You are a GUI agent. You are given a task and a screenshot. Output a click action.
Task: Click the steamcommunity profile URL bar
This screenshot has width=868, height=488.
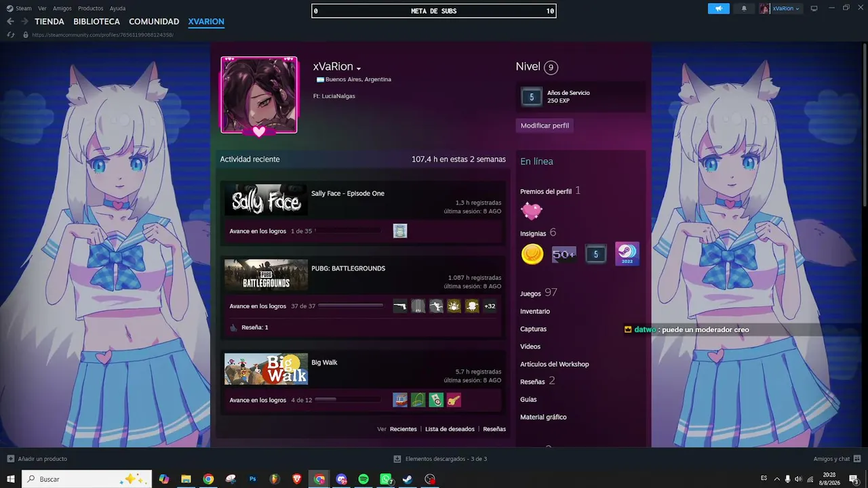(102, 35)
